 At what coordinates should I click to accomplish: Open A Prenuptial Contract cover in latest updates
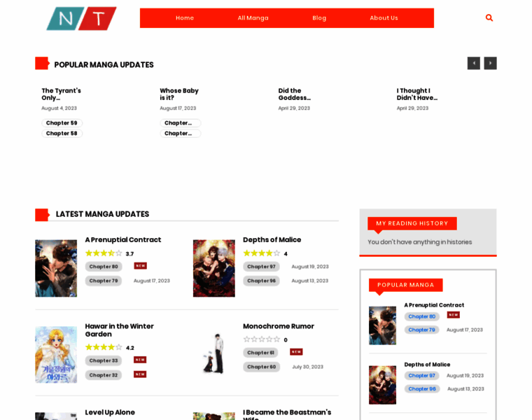coord(56,268)
